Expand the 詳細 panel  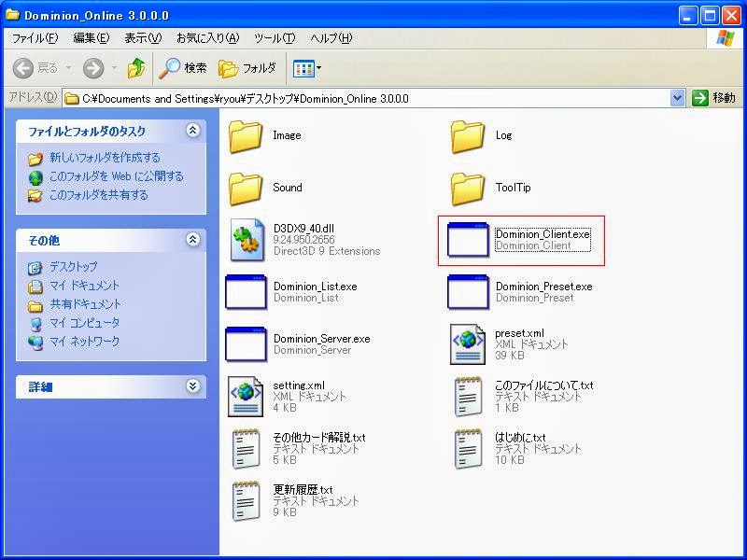tap(192, 385)
